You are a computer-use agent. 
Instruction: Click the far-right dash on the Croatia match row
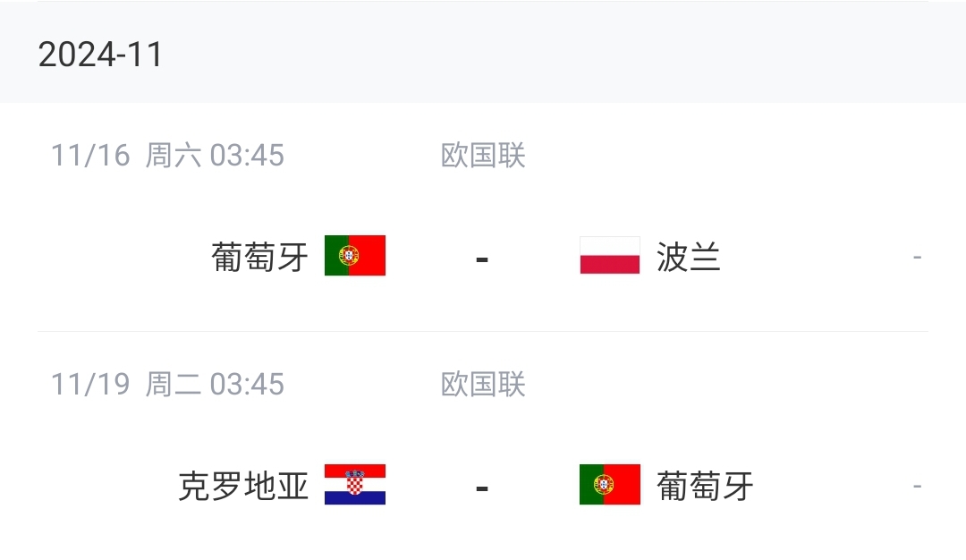point(917,487)
